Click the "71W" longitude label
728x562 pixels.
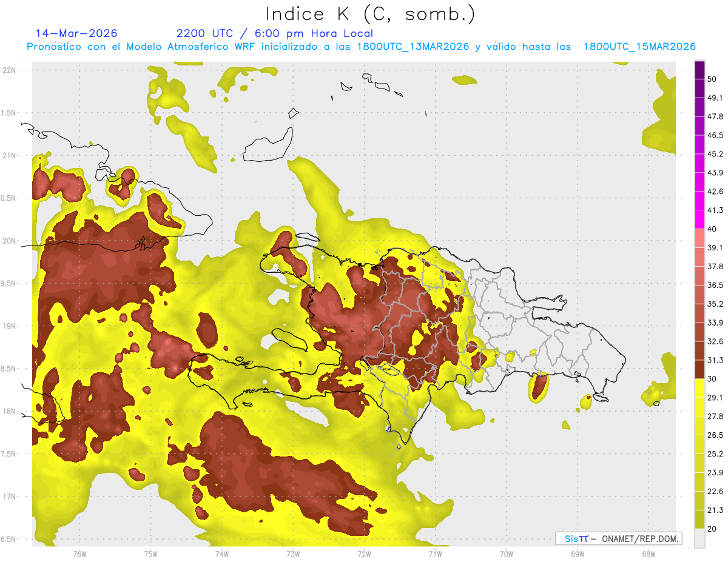(x=435, y=554)
